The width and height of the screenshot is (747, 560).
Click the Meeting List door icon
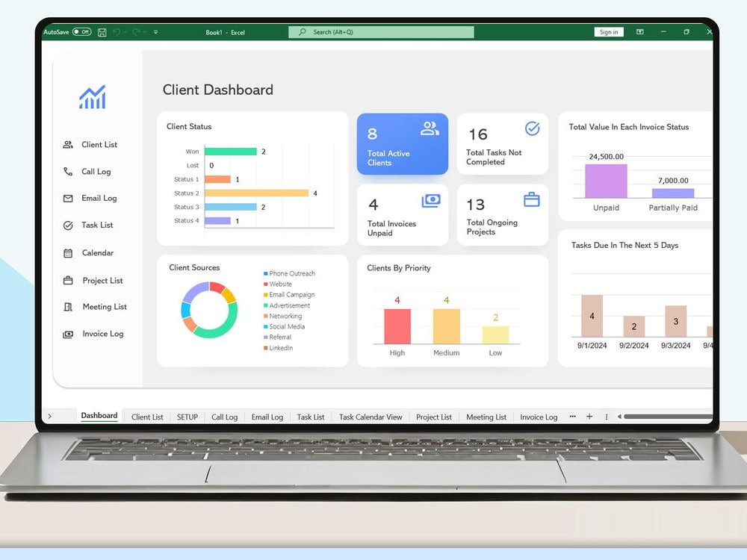[68, 307]
